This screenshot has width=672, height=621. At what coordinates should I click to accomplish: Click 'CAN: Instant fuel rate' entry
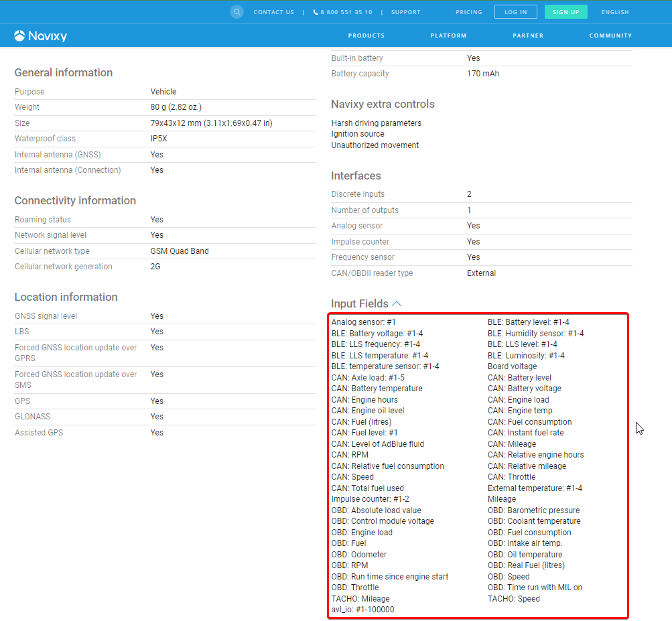pos(526,433)
